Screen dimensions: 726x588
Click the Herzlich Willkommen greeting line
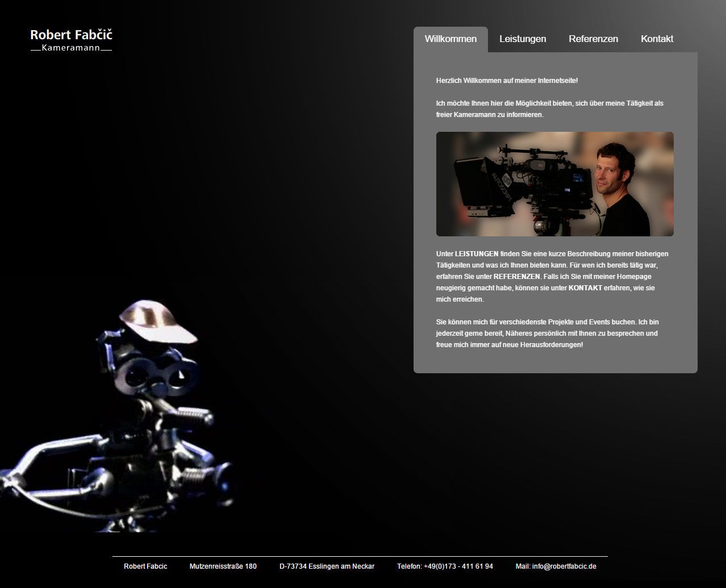[x=507, y=81]
